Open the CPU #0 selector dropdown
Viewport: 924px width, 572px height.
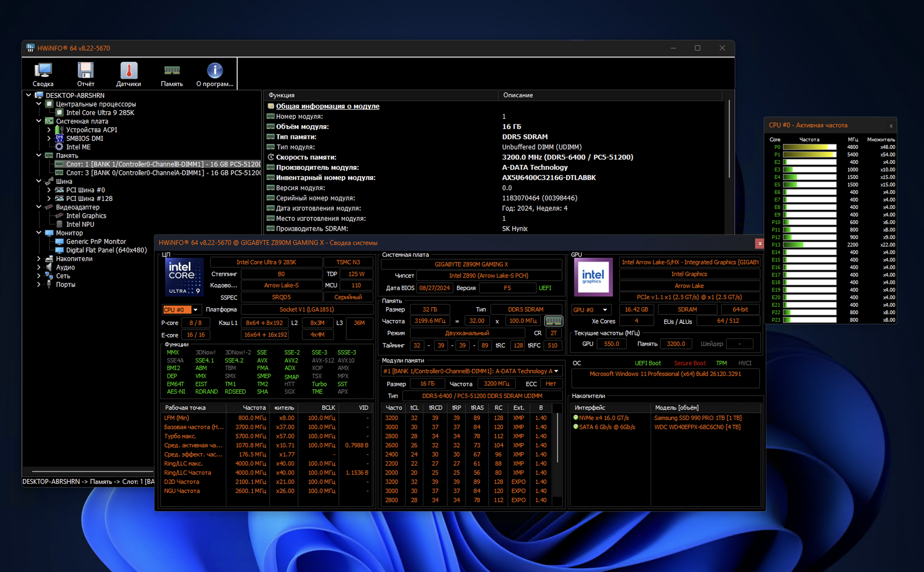coord(182,310)
